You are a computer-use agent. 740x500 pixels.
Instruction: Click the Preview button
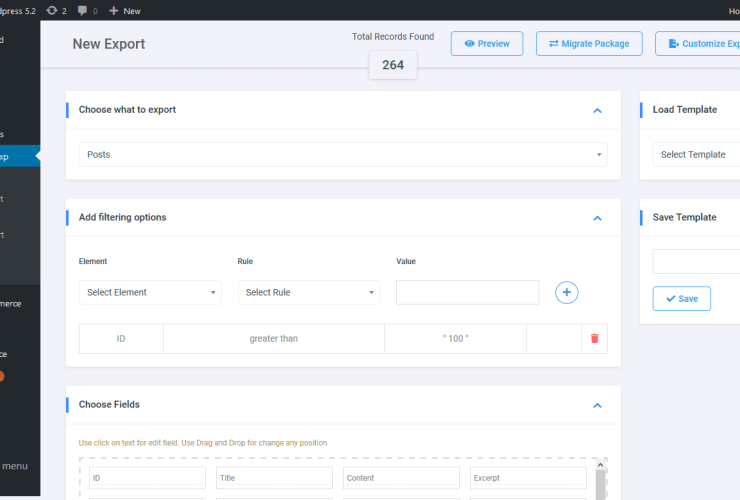pyautogui.click(x=487, y=44)
